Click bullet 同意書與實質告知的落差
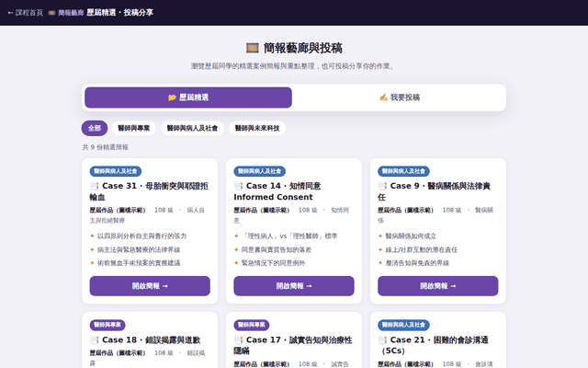Viewport: 588px width, 368px height. 277,249
